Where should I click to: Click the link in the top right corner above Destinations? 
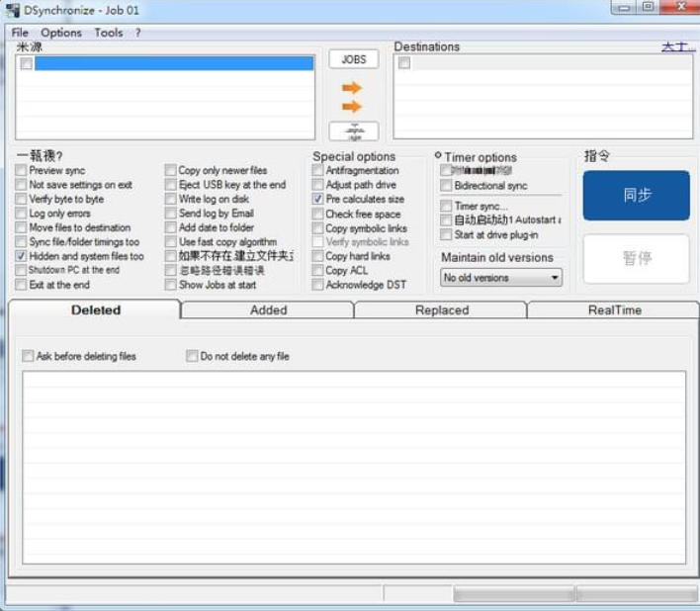coord(678,46)
